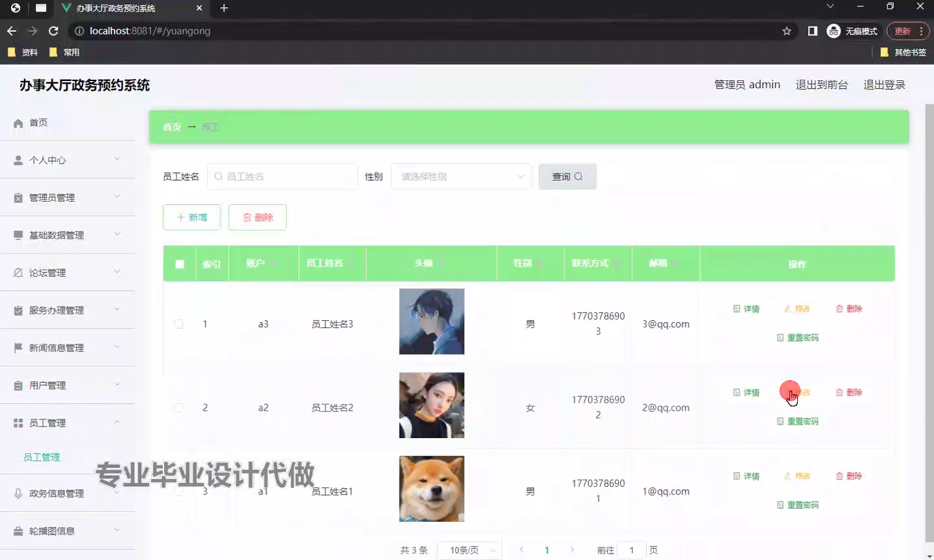Expand the 论坛管理 sidebar menu
Screen dimensions: 934x560
pos(67,273)
